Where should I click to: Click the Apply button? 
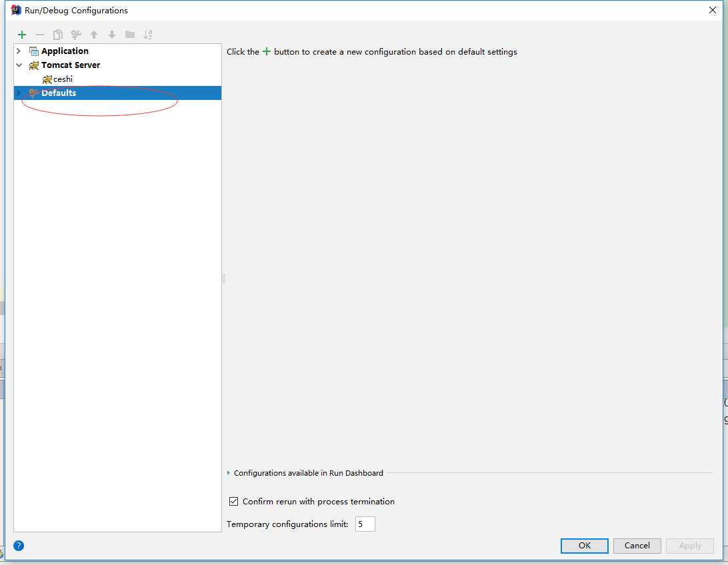(690, 546)
